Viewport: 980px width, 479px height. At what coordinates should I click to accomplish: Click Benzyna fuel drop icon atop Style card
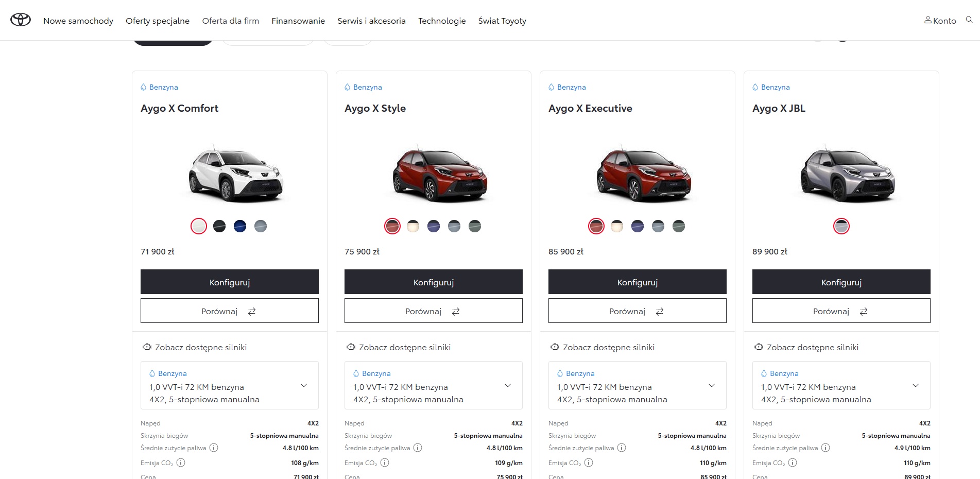(x=348, y=87)
